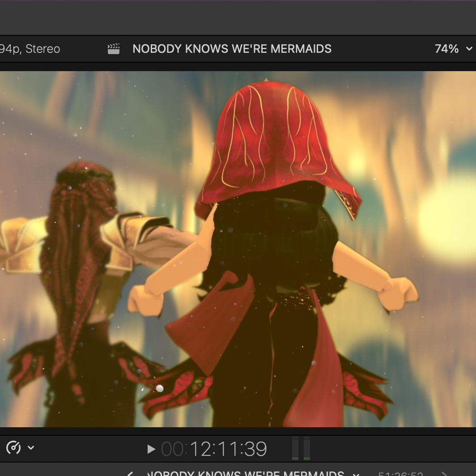
Task: Click the 51:36:52 project duration readout
Action: click(x=400, y=474)
